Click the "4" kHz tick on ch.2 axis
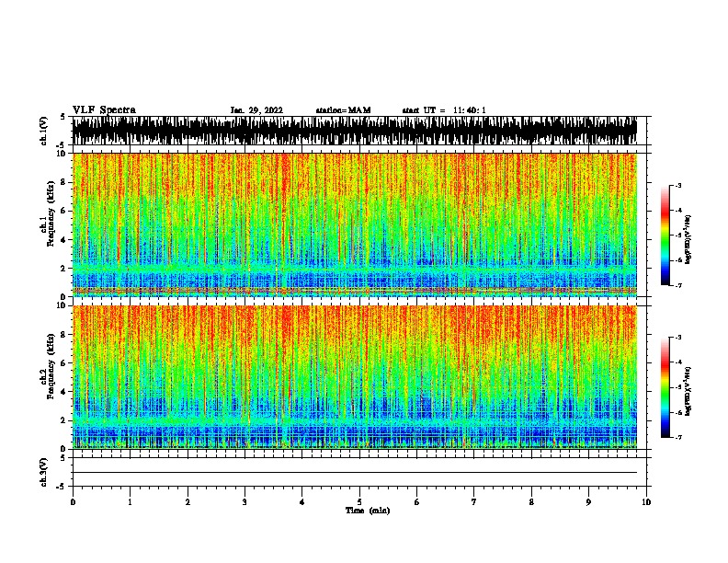The height and width of the screenshot is (563, 728). (x=64, y=392)
